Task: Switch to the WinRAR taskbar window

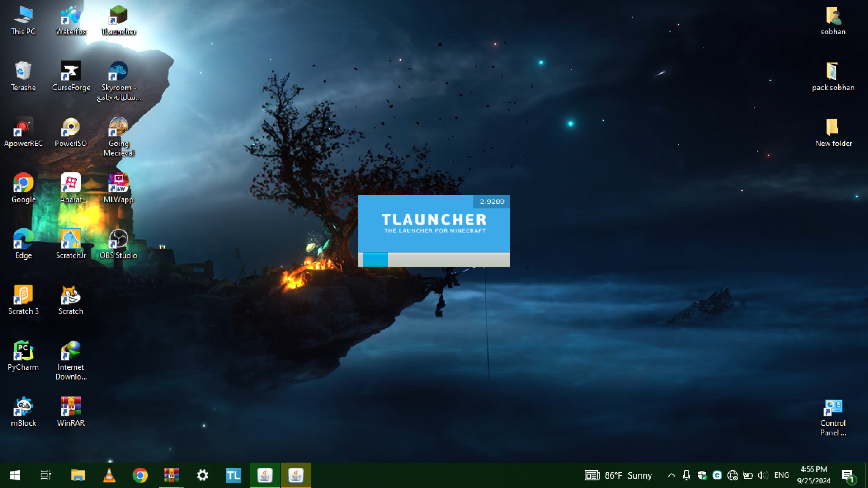Action: [171, 475]
